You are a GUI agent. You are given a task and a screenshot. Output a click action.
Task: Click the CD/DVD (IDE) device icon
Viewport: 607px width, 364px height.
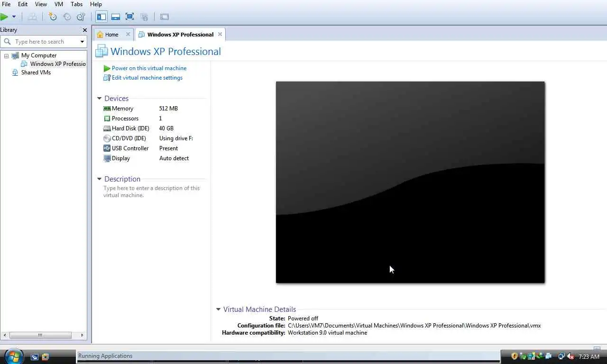[107, 138]
